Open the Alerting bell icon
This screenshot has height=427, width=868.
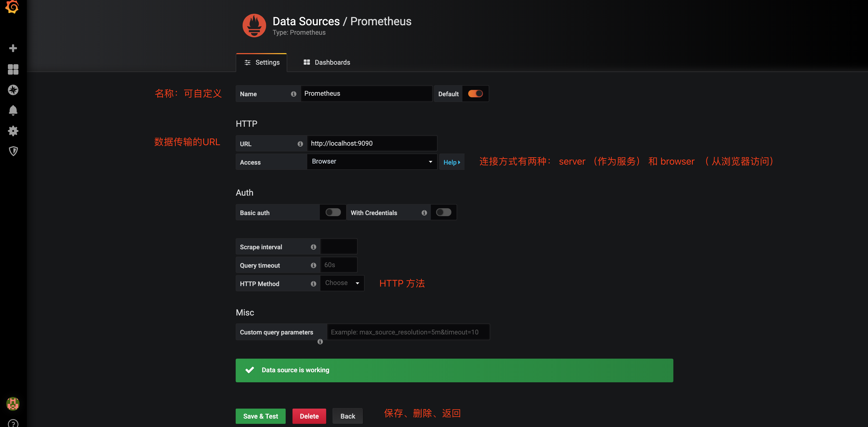[x=13, y=110]
